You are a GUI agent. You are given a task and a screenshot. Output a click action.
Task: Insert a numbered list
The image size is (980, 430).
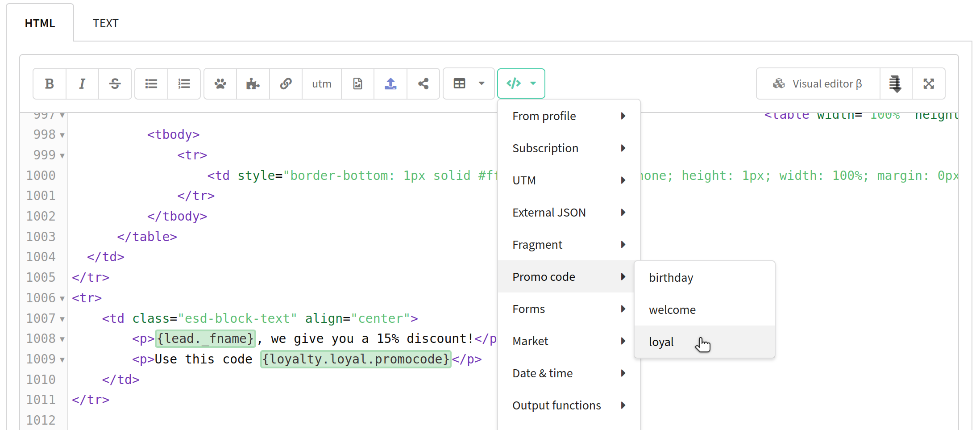[184, 83]
